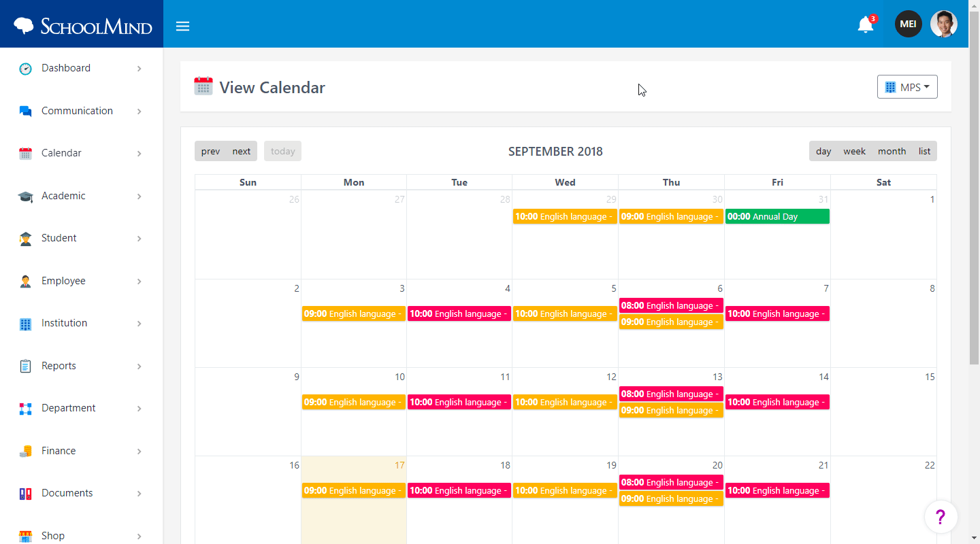Switch calendar to day view
The height and width of the screenshot is (544, 980).
click(x=823, y=151)
